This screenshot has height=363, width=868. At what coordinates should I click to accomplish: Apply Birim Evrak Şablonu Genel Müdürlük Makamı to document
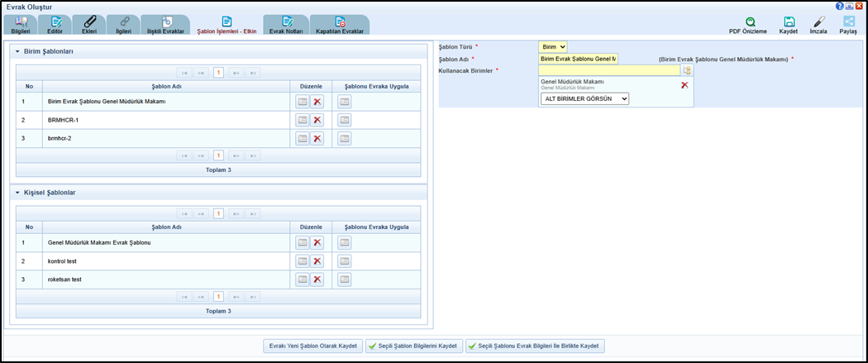pyautogui.click(x=345, y=102)
